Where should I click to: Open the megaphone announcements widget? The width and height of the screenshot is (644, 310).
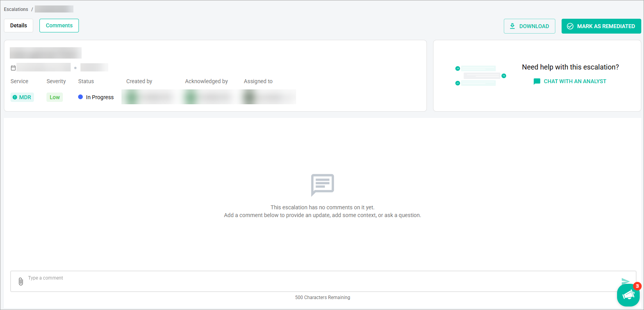click(628, 295)
